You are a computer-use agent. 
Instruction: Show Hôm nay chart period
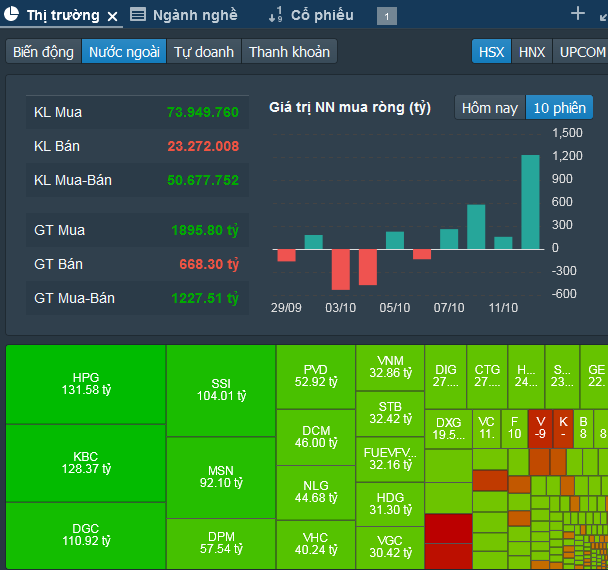coord(490,107)
